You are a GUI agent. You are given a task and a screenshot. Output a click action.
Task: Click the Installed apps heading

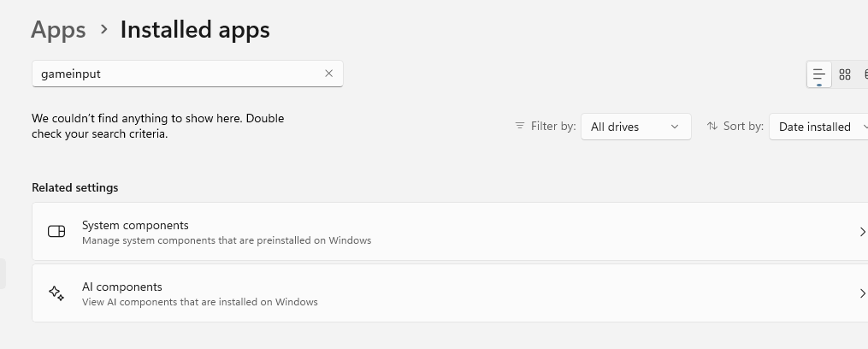pyautogui.click(x=195, y=29)
